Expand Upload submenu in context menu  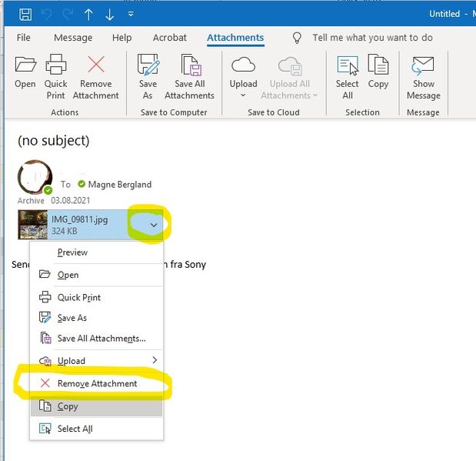[154, 360]
